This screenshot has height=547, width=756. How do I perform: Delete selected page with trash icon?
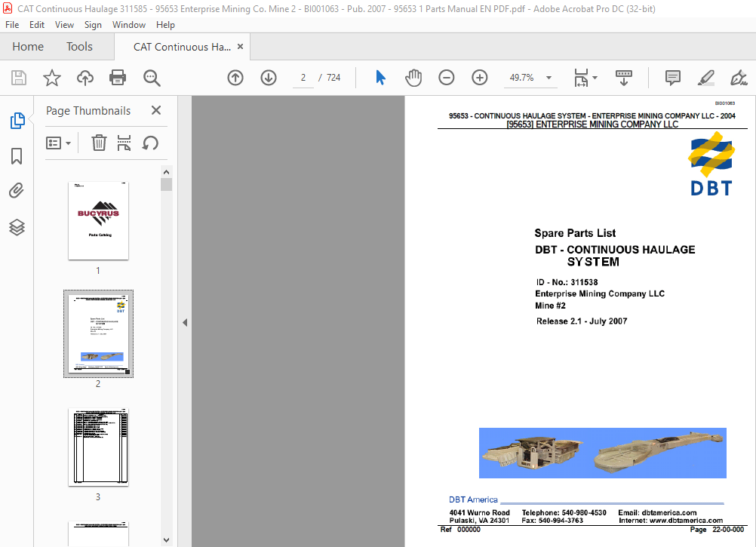tap(99, 143)
